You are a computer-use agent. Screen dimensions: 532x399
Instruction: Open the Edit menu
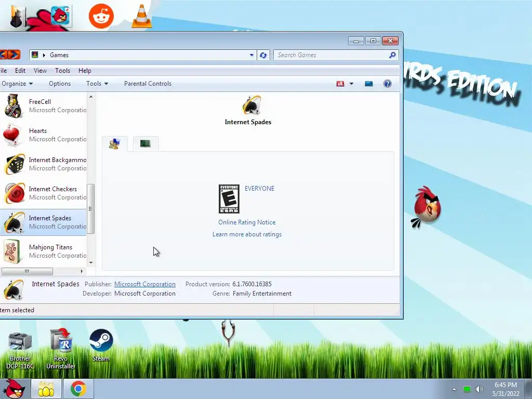pyautogui.click(x=20, y=71)
